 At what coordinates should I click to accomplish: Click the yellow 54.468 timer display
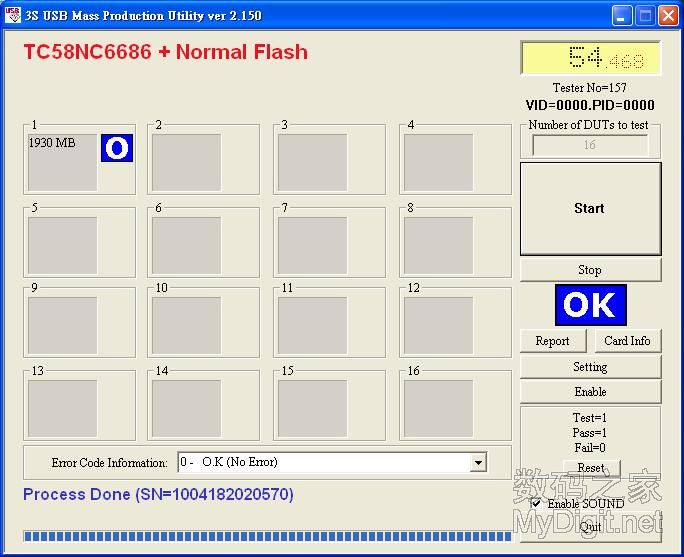coord(591,58)
